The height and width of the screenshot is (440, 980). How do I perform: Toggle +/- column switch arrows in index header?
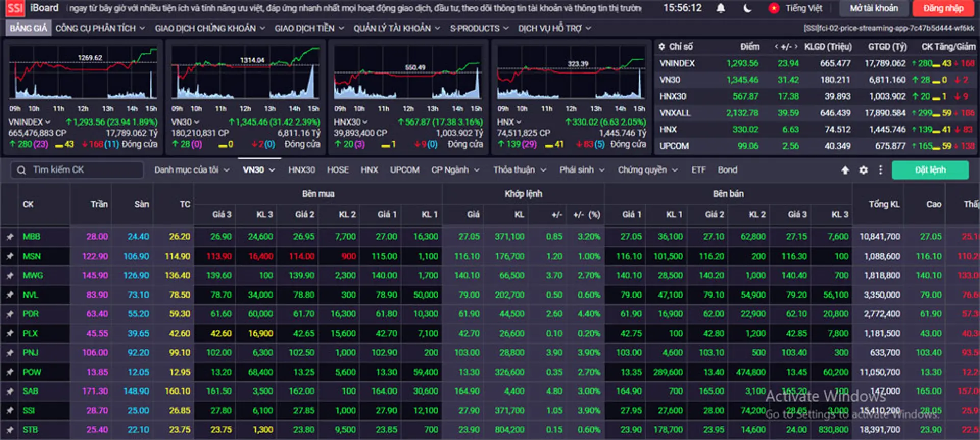[786, 46]
